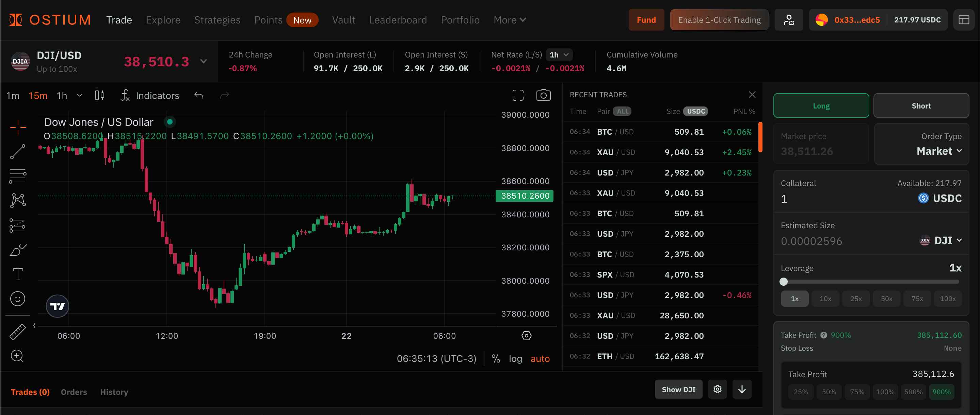Click the chart snapshot camera icon

[x=543, y=95]
